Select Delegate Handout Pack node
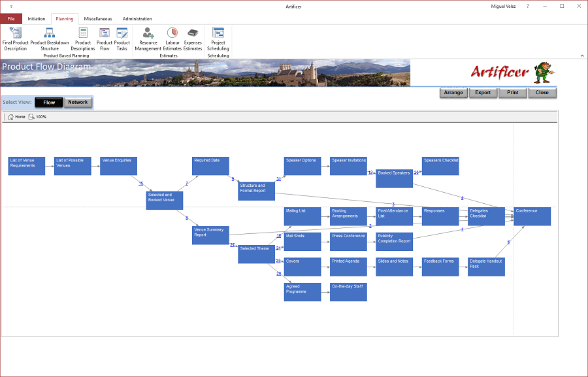Screen dimensions: 588x377 pyautogui.click(x=486, y=267)
